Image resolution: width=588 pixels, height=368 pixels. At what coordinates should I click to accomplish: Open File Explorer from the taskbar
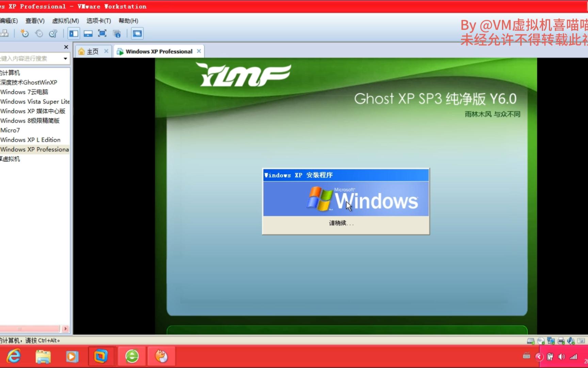[x=43, y=356]
